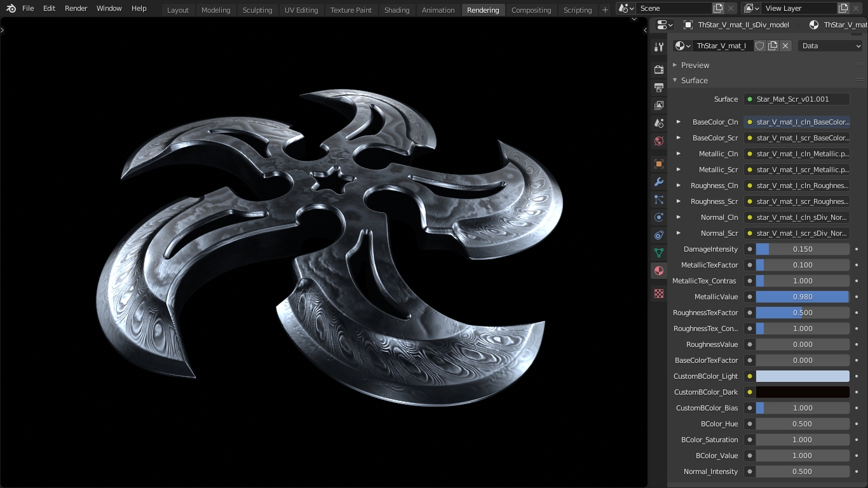Expand the BaseColor_Cln input row
The image size is (868, 488).
(679, 122)
